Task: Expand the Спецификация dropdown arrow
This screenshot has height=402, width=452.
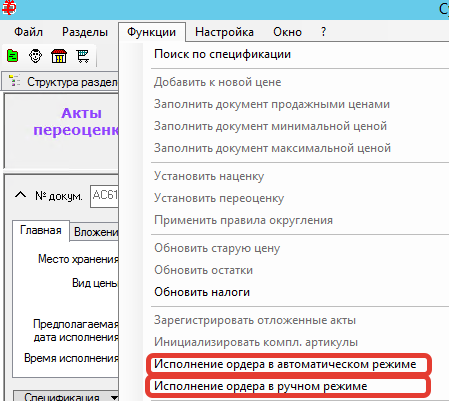Action: tap(114, 397)
